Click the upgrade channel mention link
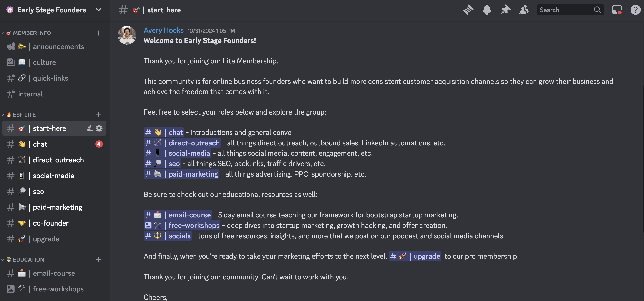644x301 pixels. click(415, 256)
